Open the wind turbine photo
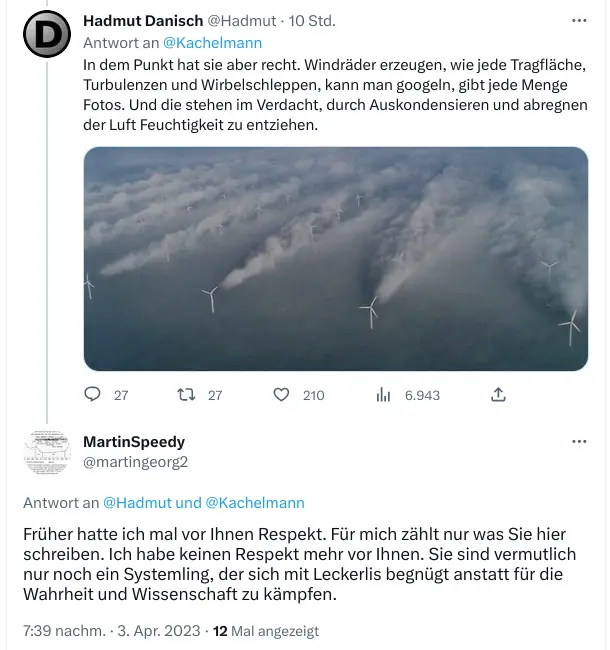Screen dimensions: 610x650 click(336, 259)
